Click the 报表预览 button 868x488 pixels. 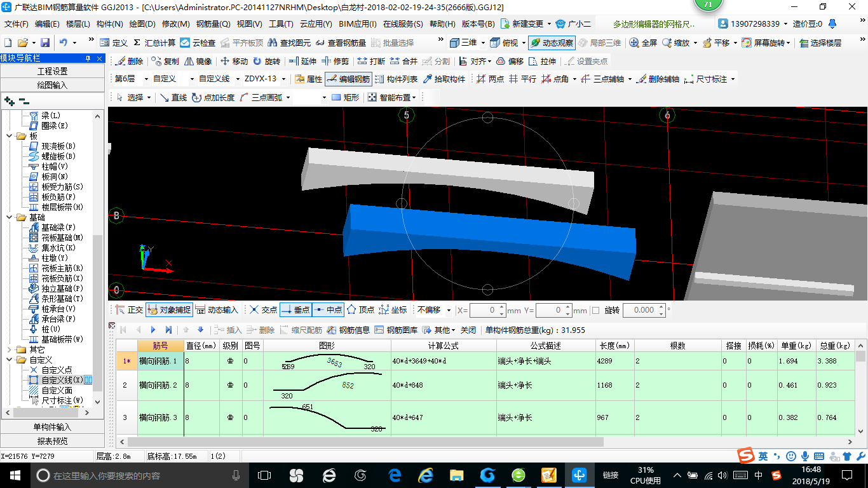[52, 441]
